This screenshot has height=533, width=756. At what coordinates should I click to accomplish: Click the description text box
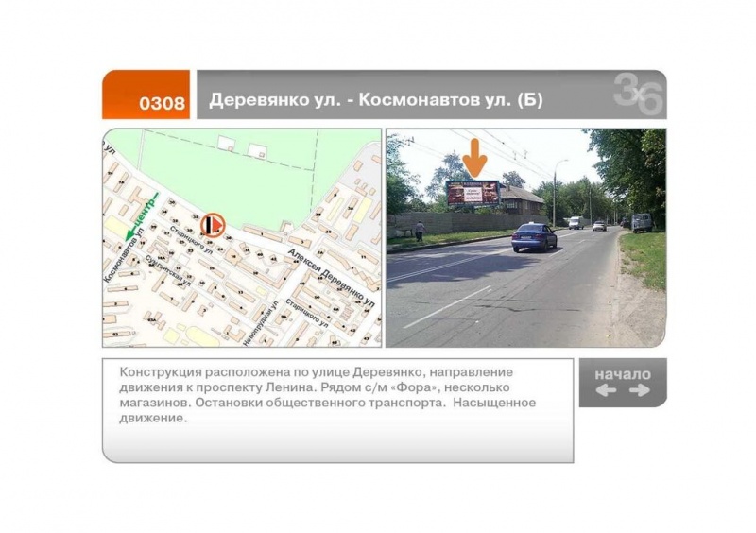[x=337, y=410]
